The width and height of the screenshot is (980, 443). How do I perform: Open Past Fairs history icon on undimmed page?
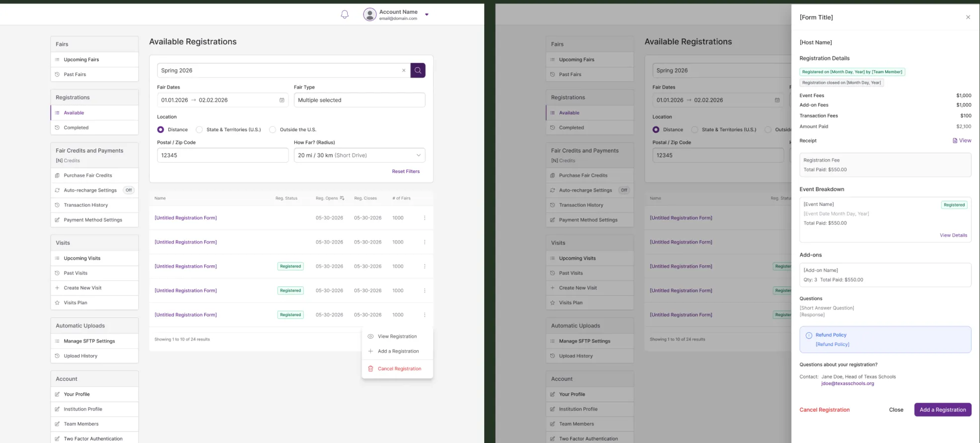(57, 75)
